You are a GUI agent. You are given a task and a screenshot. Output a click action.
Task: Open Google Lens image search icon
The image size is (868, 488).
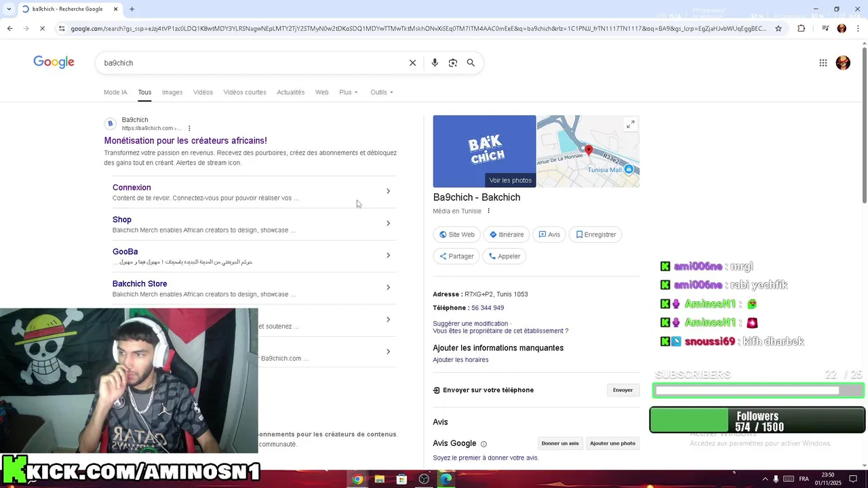[453, 63]
